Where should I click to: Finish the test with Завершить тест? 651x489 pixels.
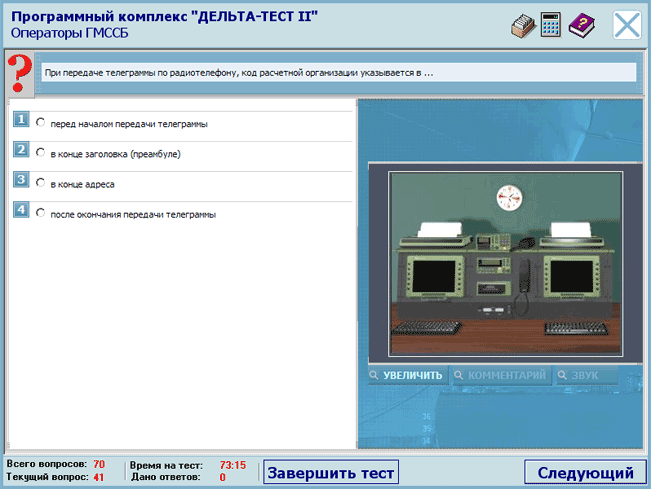pyautogui.click(x=331, y=472)
